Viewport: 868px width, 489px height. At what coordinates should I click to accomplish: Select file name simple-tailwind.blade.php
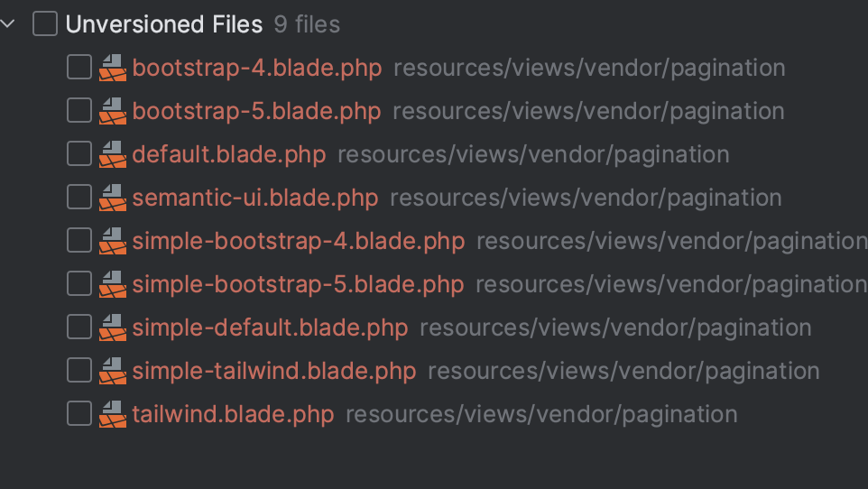point(274,371)
